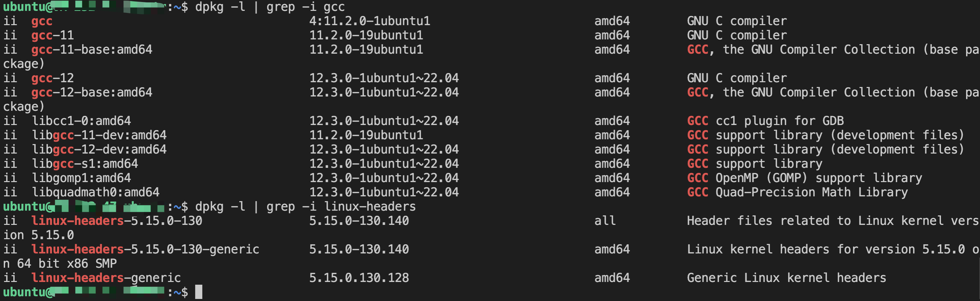Click the 'Generic Linux kernel headers' description
The width and height of the screenshot is (980, 301).
point(786,278)
